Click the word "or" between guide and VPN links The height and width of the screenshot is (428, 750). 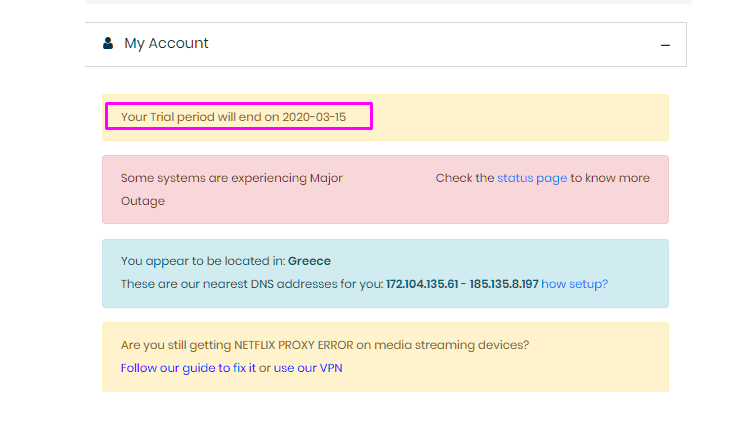click(x=265, y=367)
